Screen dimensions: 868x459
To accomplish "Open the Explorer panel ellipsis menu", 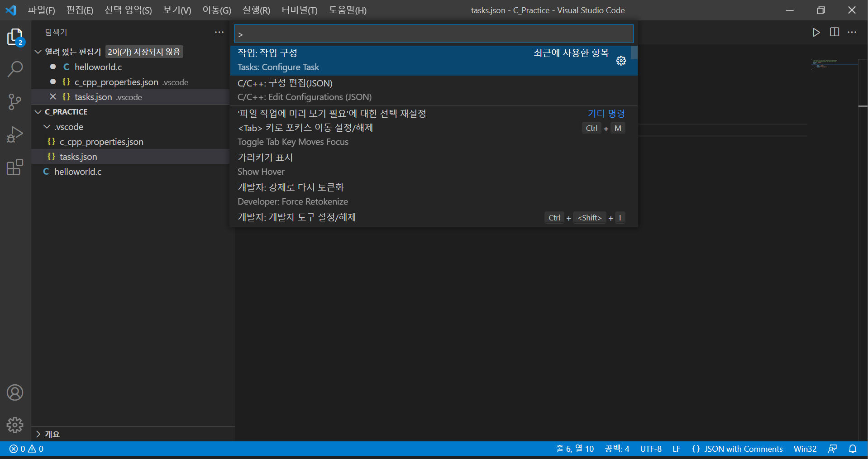I will point(219,32).
